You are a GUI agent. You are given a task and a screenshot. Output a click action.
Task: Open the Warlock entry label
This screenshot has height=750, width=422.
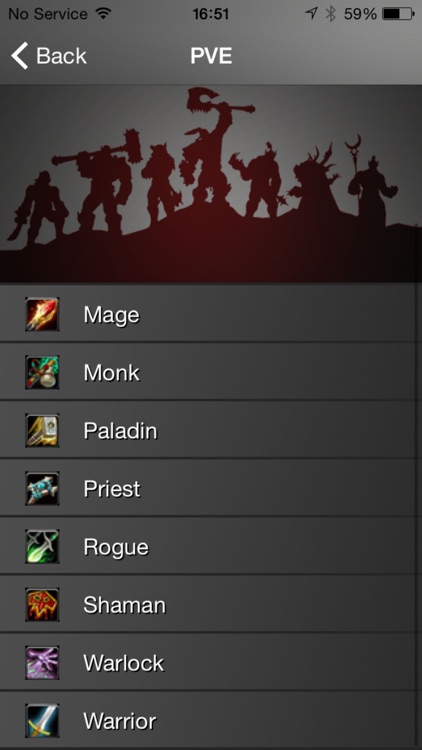tap(123, 663)
